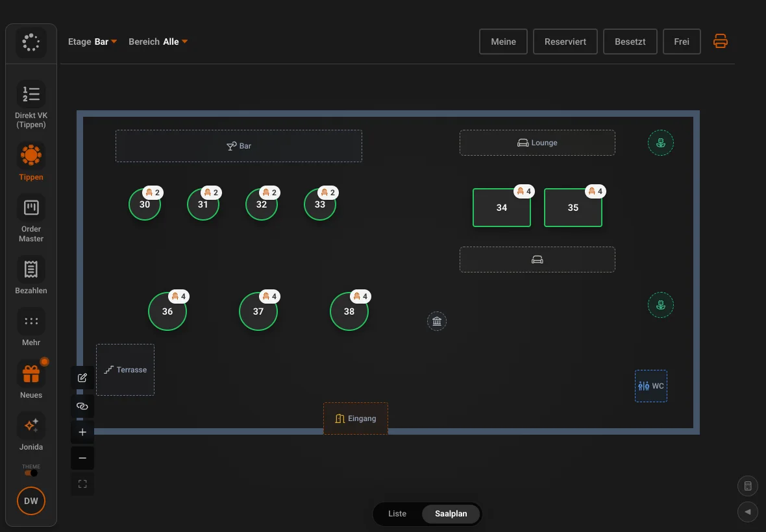
Task: Filter tables by Besetzt
Action: click(630, 42)
